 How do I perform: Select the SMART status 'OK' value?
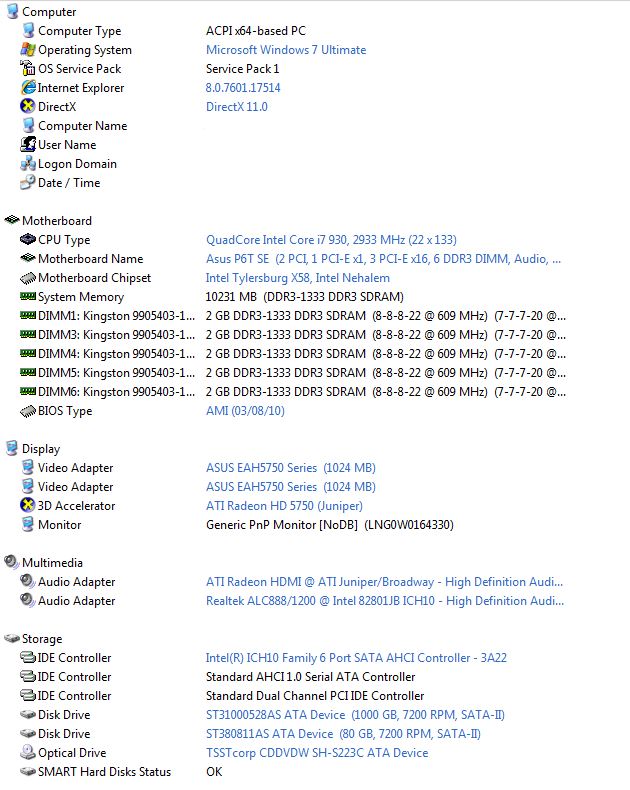click(x=214, y=772)
